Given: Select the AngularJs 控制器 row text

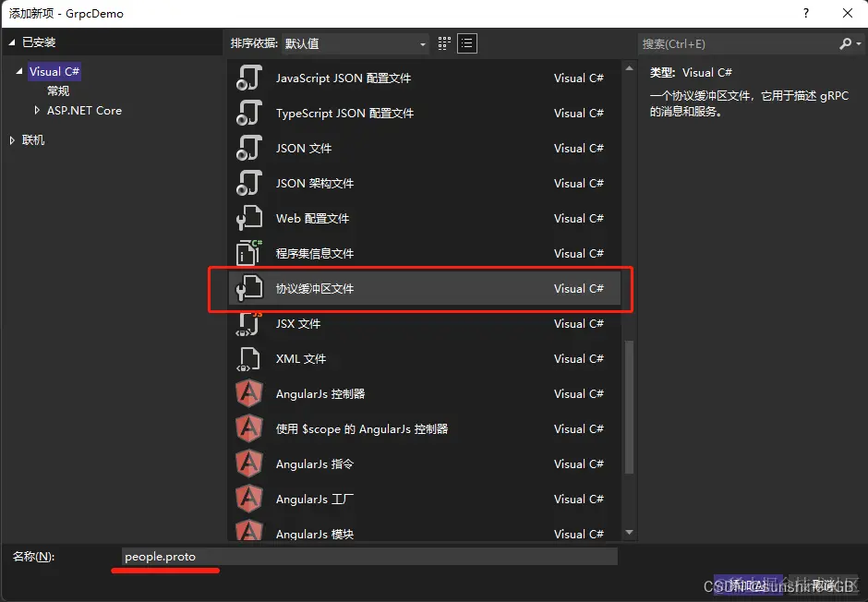Looking at the screenshot, I should tap(320, 393).
